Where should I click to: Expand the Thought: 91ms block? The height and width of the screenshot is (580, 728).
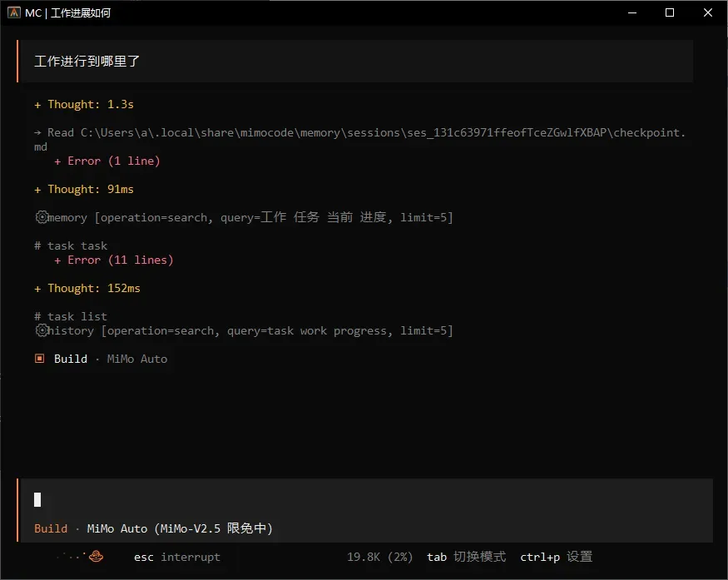[x=84, y=190]
